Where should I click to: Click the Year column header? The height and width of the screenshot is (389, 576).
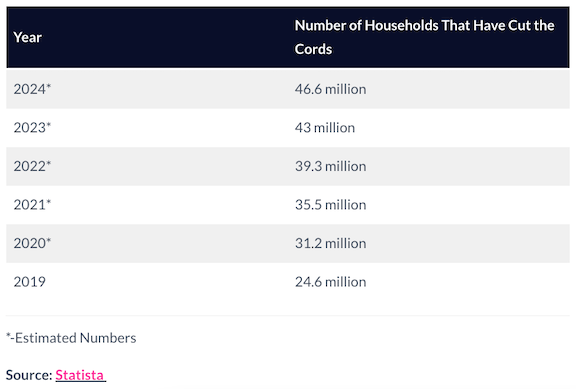[x=28, y=37]
